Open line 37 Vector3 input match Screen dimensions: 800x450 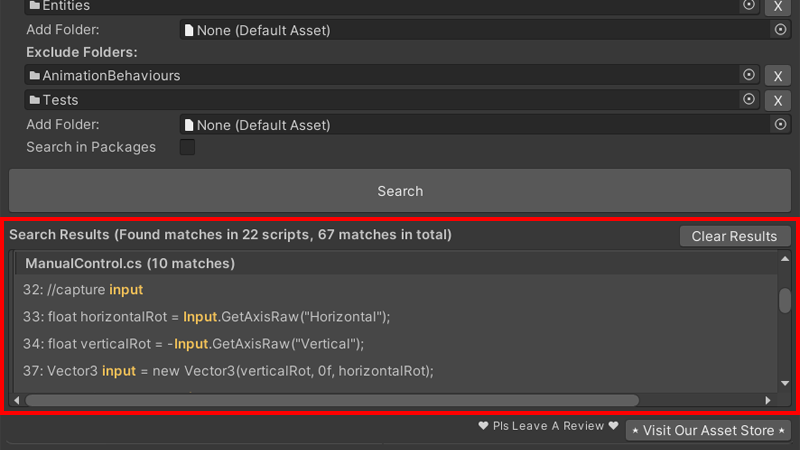[228, 371]
